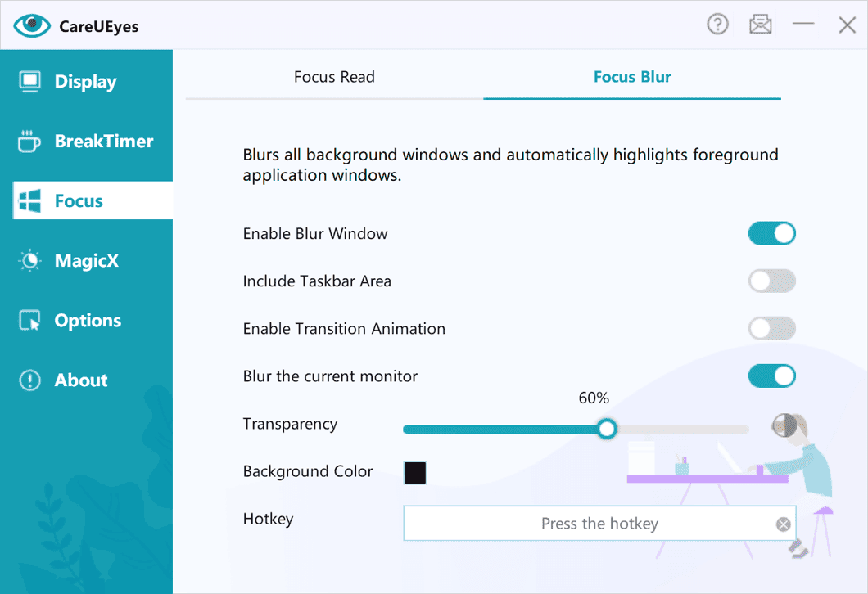Screen dimensions: 868x594
Task: Enable Transition Animation toggle
Action: (771, 329)
